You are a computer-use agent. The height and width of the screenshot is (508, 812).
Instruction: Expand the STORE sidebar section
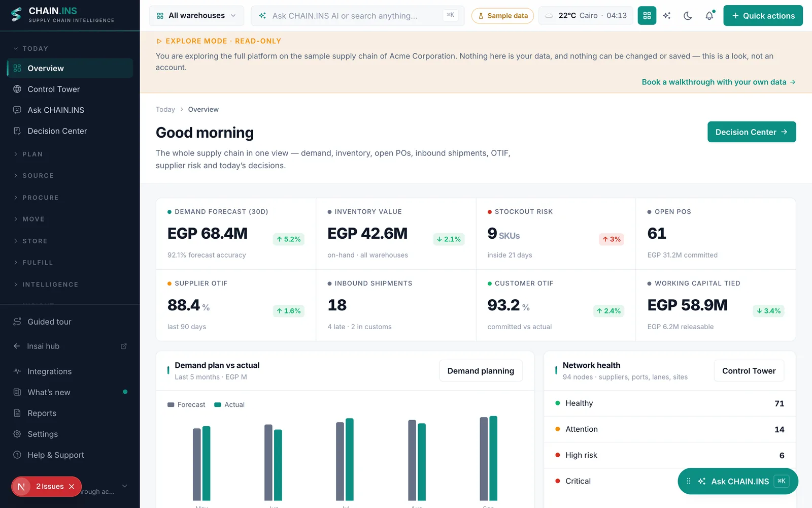coord(30,241)
